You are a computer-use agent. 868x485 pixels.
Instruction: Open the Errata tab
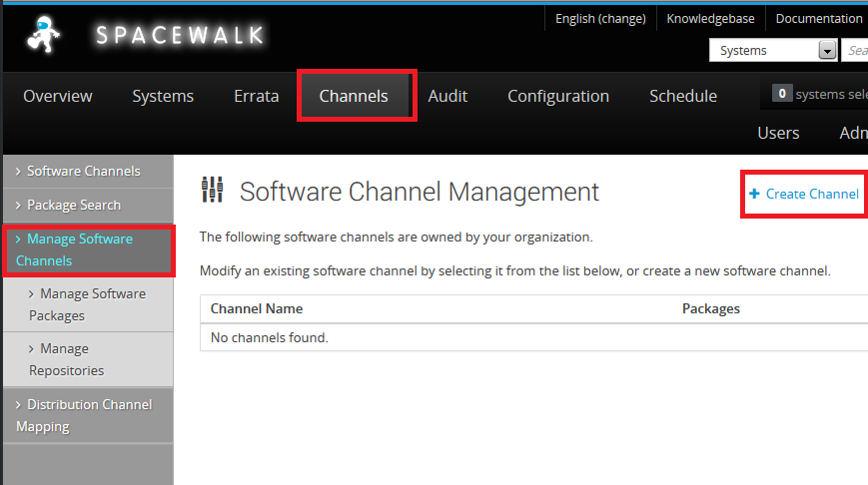257,96
